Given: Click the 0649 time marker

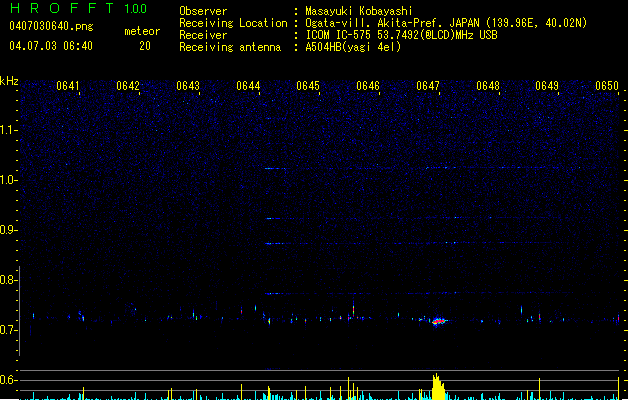Looking at the screenshot, I should (547, 86).
